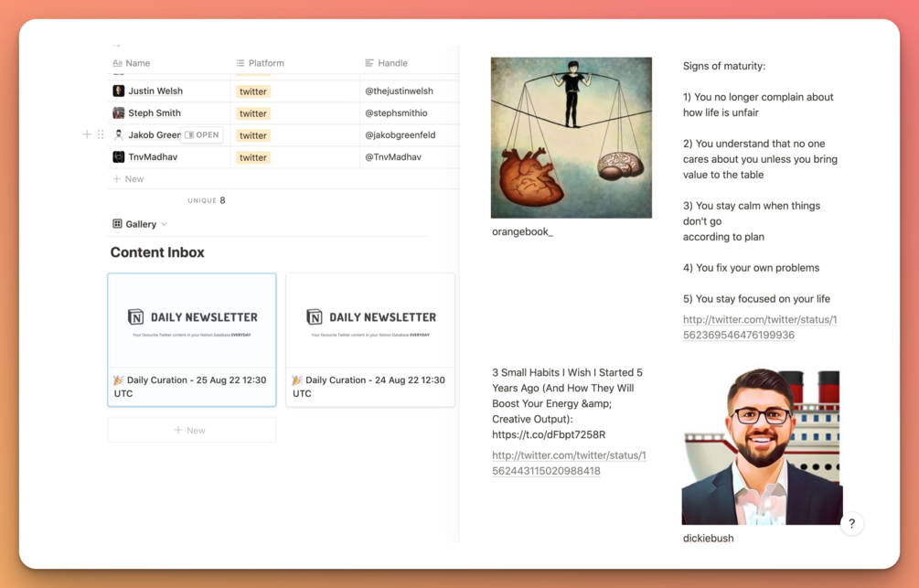Click party emoji on 25 Aug curation
This screenshot has height=588, width=919.
pyautogui.click(x=118, y=380)
